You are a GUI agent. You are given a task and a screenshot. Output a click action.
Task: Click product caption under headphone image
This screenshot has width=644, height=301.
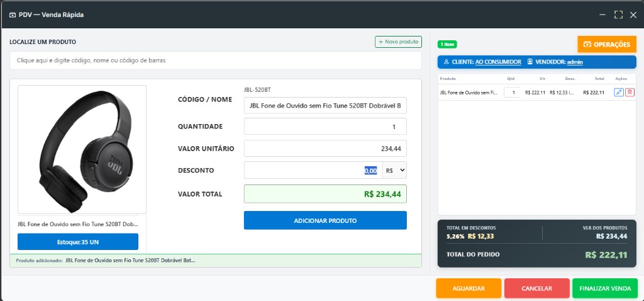click(78, 225)
